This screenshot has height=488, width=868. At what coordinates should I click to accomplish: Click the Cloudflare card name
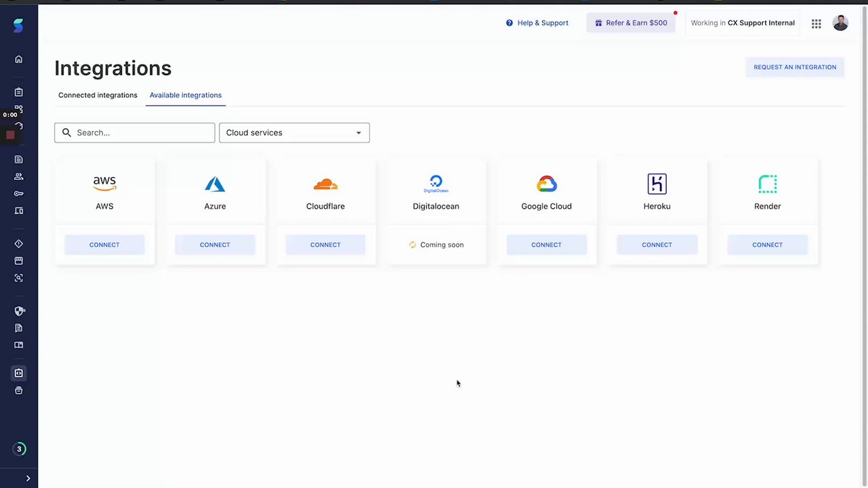[x=325, y=206]
